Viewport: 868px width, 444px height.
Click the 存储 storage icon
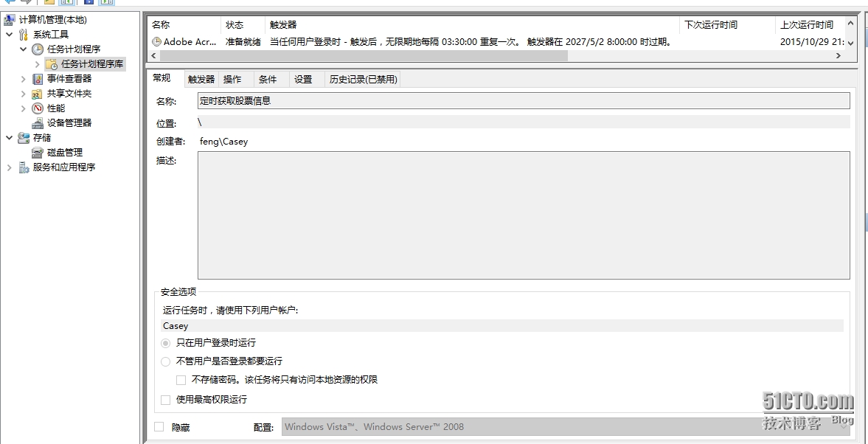[x=24, y=138]
